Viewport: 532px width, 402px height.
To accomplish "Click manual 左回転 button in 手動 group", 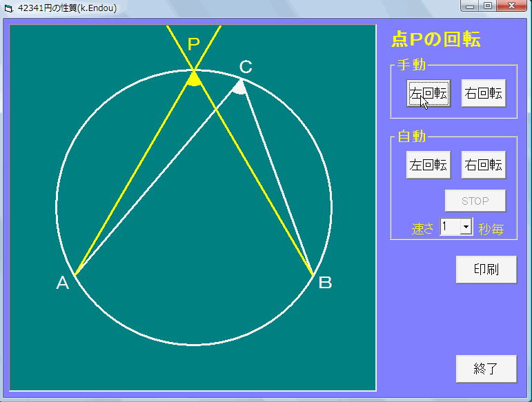I will pyautogui.click(x=428, y=93).
